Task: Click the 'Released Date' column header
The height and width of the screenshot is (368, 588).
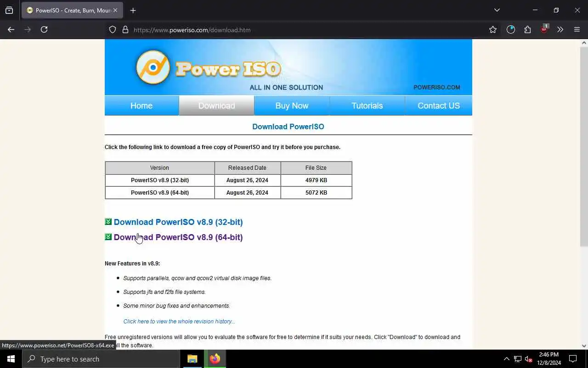Action: 247,168
